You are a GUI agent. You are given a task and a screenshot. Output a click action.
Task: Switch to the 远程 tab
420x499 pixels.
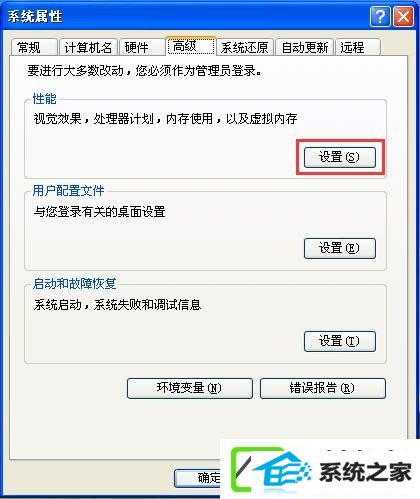click(x=358, y=47)
